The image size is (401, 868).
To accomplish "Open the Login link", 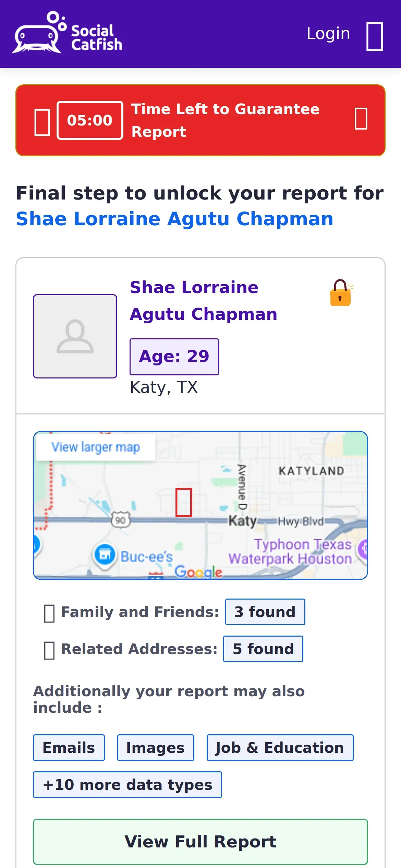I will tap(328, 34).
